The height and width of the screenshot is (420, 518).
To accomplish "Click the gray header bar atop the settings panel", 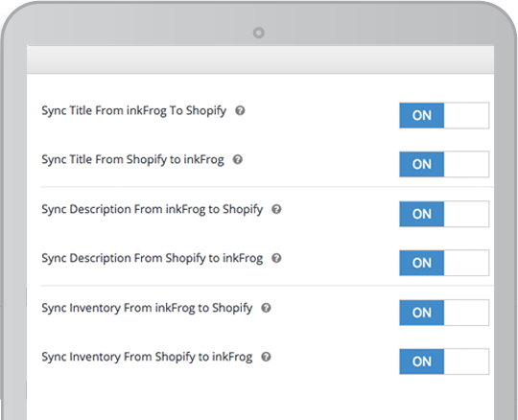I will [260, 59].
